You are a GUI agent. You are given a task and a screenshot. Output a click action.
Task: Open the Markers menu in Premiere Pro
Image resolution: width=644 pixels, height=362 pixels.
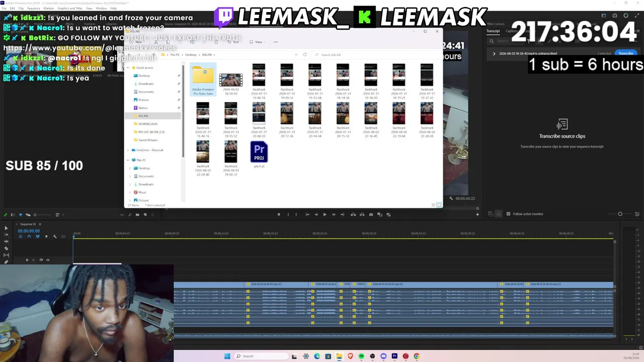[49, 9]
